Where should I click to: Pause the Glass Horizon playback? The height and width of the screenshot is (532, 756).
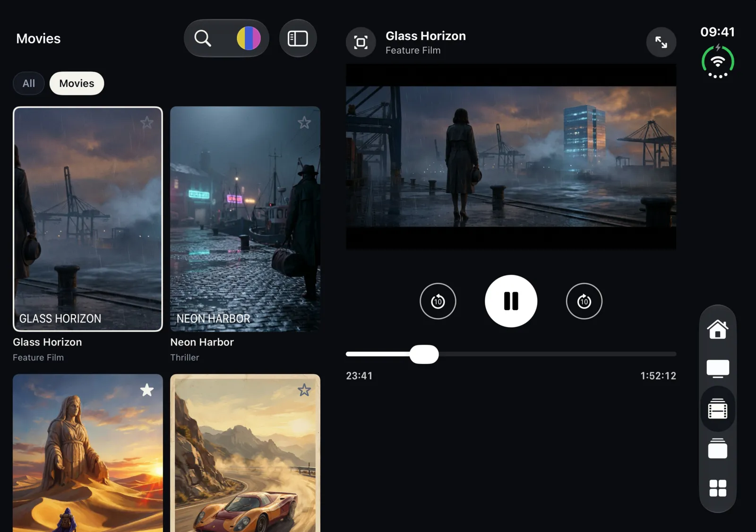[511, 301]
